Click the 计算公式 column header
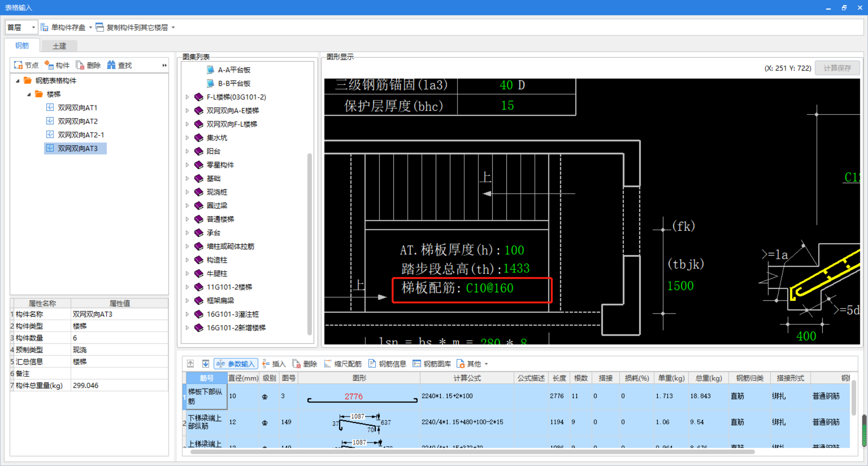Viewport: 868px width, 466px height. tap(467, 378)
